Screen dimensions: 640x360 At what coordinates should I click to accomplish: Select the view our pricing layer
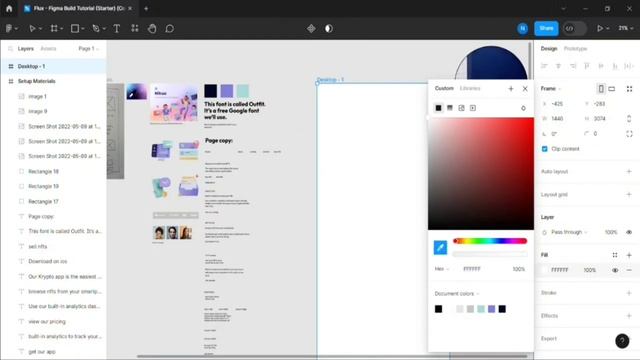(53, 322)
